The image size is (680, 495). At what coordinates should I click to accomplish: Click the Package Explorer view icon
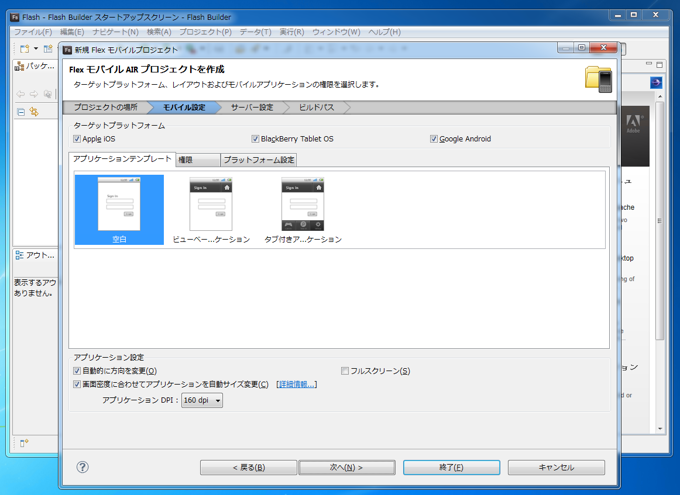19,66
